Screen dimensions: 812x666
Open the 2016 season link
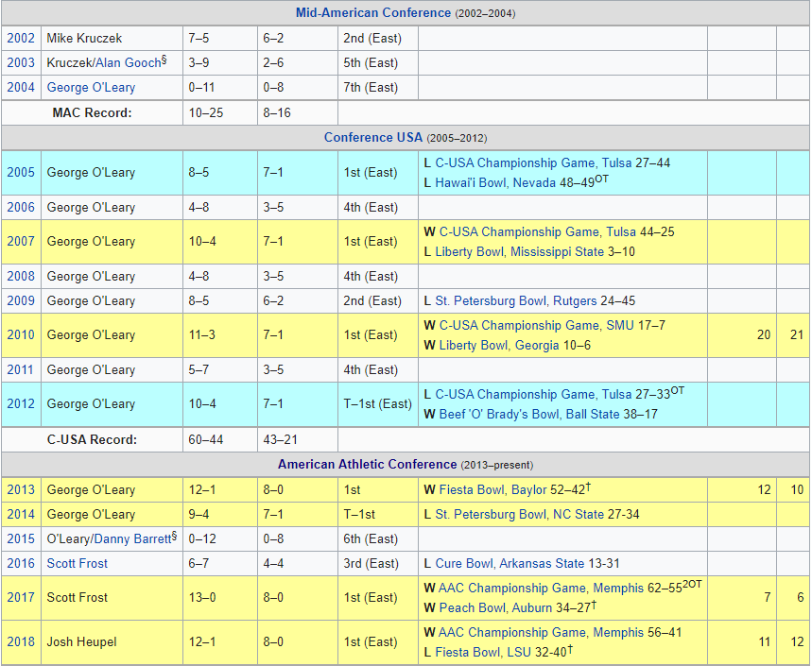[x=21, y=564]
